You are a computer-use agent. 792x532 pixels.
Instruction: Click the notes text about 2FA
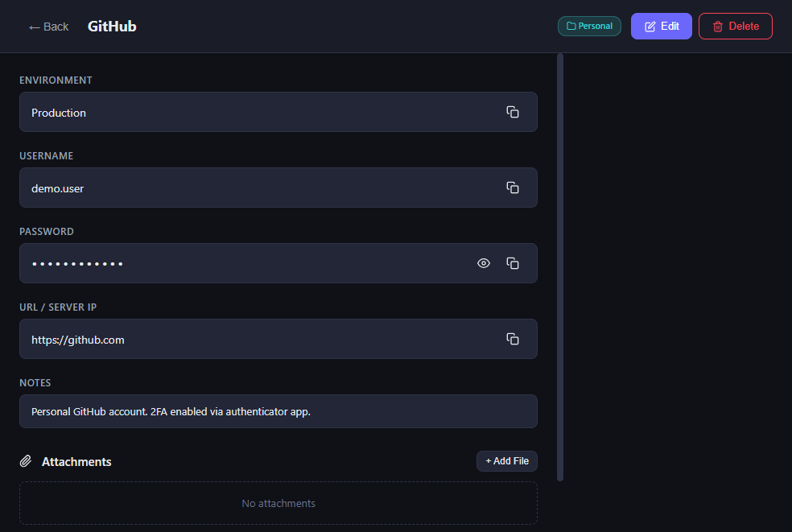tap(171, 412)
